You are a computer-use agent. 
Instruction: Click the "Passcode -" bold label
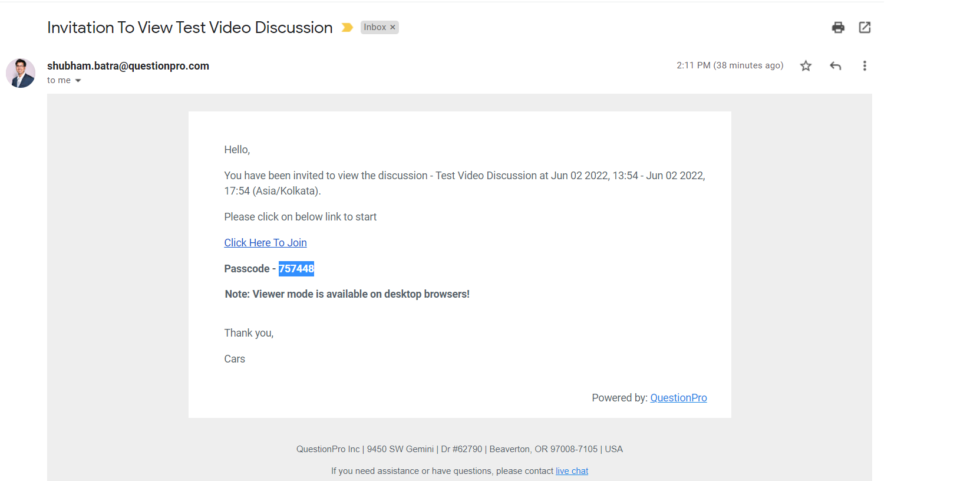click(x=250, y=269)
